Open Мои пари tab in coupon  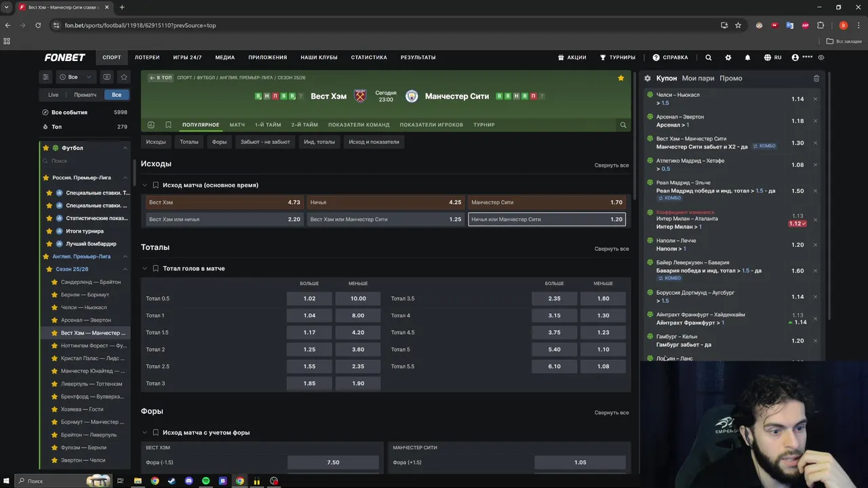tap(698, 79)
